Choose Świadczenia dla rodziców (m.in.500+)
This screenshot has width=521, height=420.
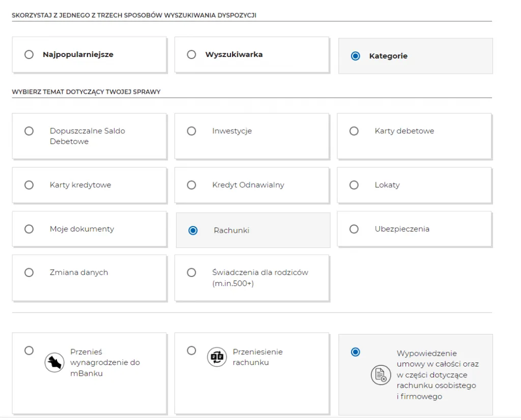pos(191,272)
